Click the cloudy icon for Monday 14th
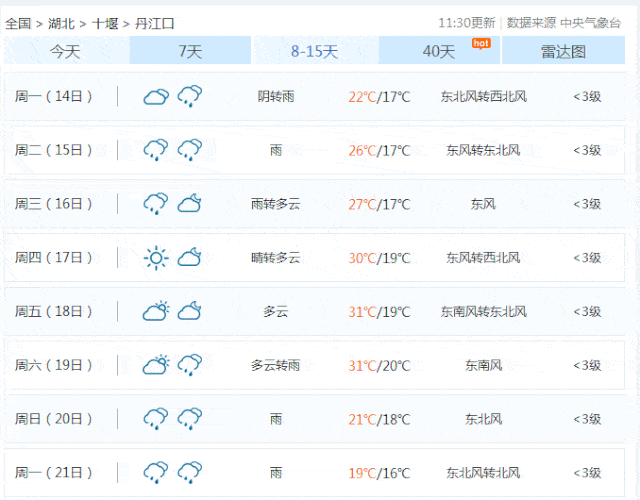 tap(155, 97)
